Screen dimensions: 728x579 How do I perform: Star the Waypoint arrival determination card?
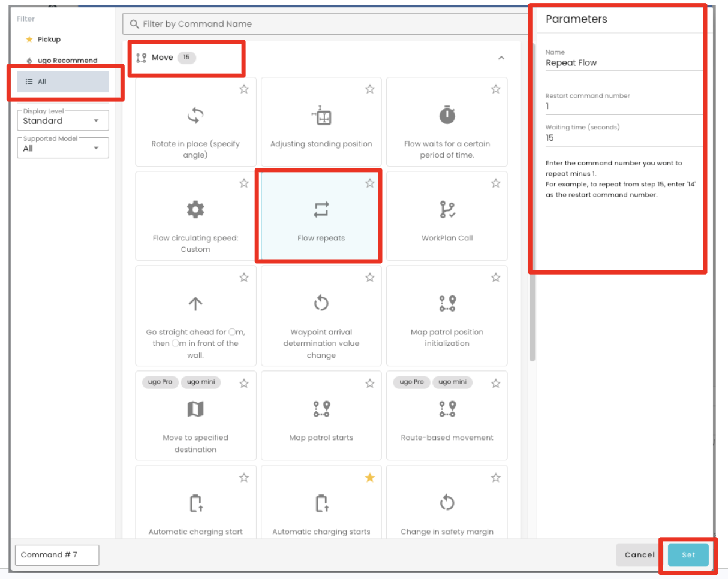[x=370, y=278]
